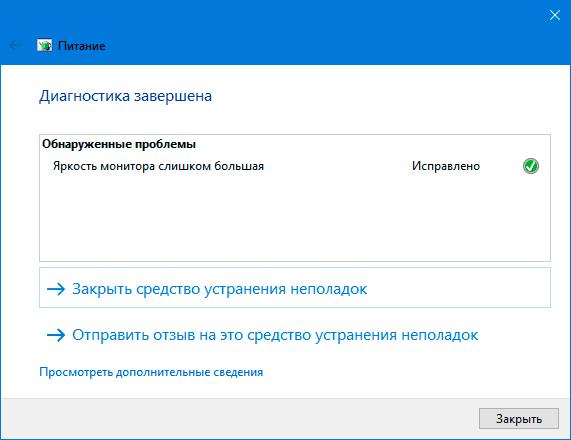Click the Питание troubleshooter icon

point(44,46)
